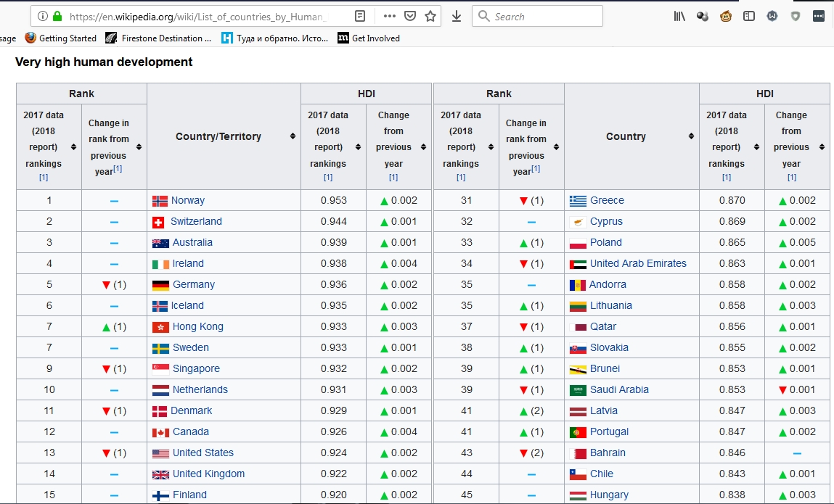This screenshot has width=834, height=504.
Task: Click the Denmark link
Action: 192,411
